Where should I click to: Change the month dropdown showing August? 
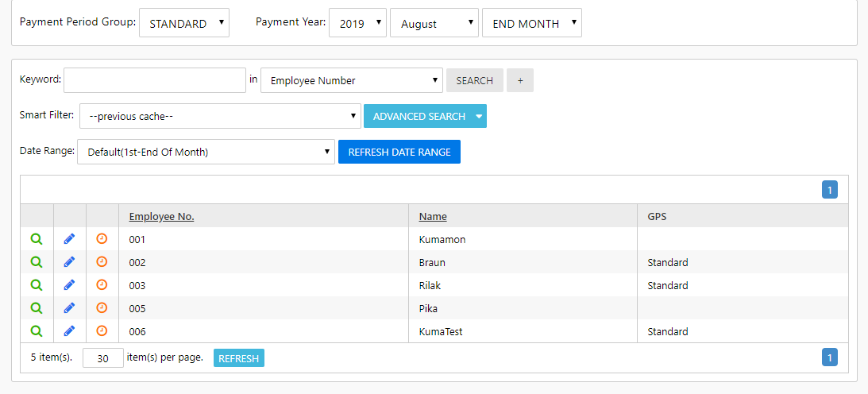pyautogui.click(x=434, y=23)
